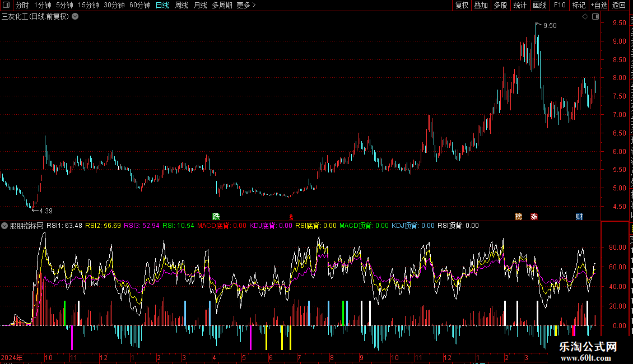Click RSI2: 56.69 indicator value

[103, 226]
